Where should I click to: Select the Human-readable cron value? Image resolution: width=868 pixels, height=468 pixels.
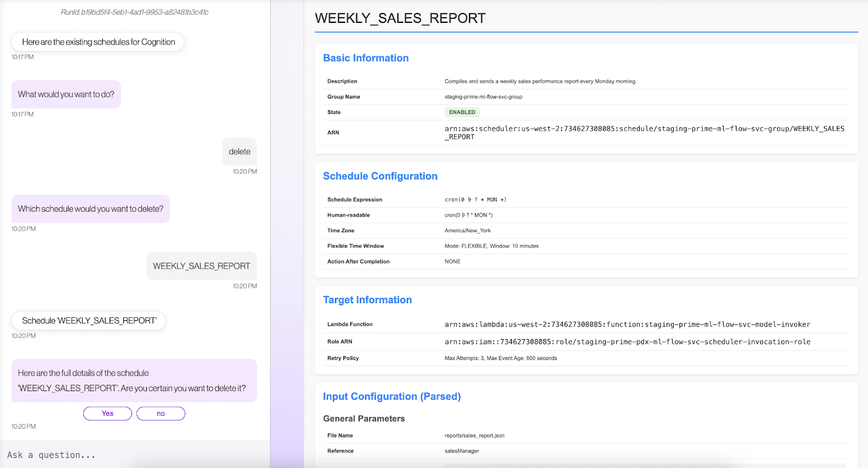coord(468,215)
